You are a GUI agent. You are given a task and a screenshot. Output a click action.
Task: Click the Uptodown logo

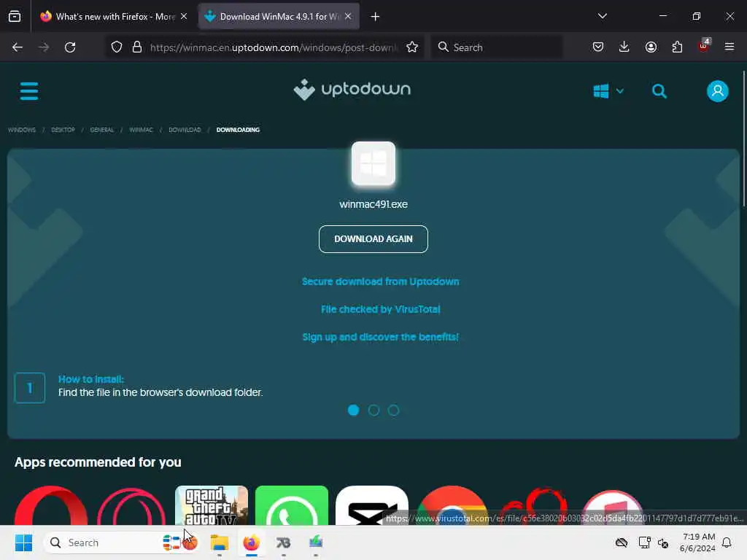pos(352,90)
